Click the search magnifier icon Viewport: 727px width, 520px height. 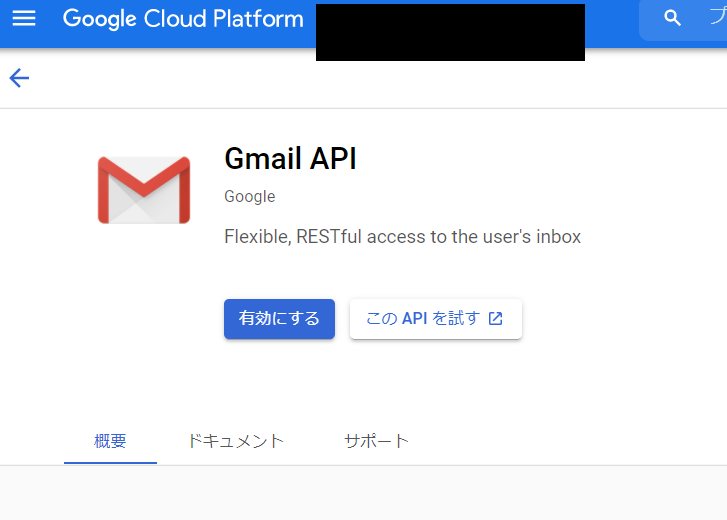point(673,18)
